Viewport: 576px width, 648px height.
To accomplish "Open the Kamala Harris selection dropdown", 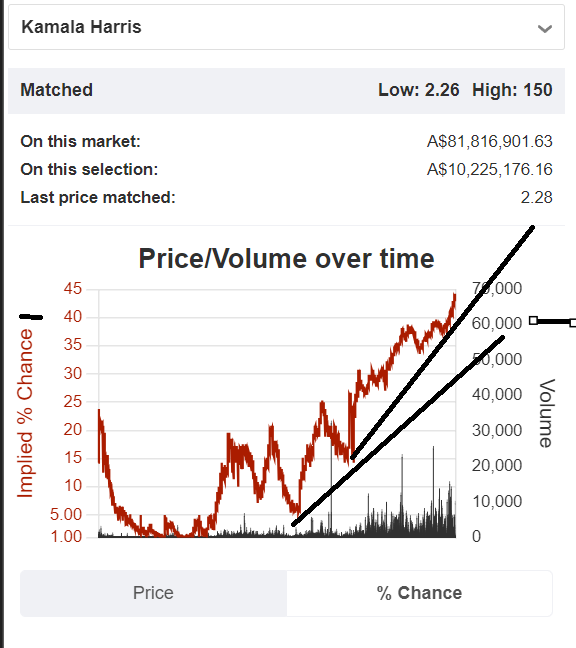I will [286, 27].
